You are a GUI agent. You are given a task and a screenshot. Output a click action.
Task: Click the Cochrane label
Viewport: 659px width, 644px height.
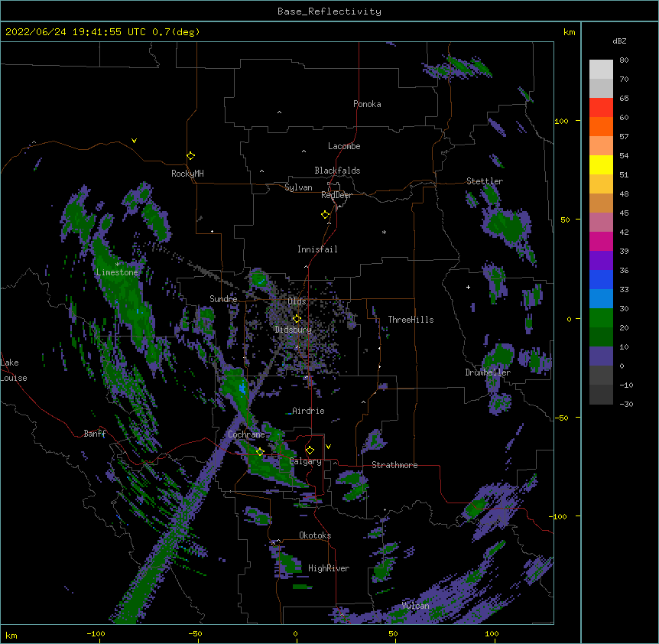click(x=246, y=434)
